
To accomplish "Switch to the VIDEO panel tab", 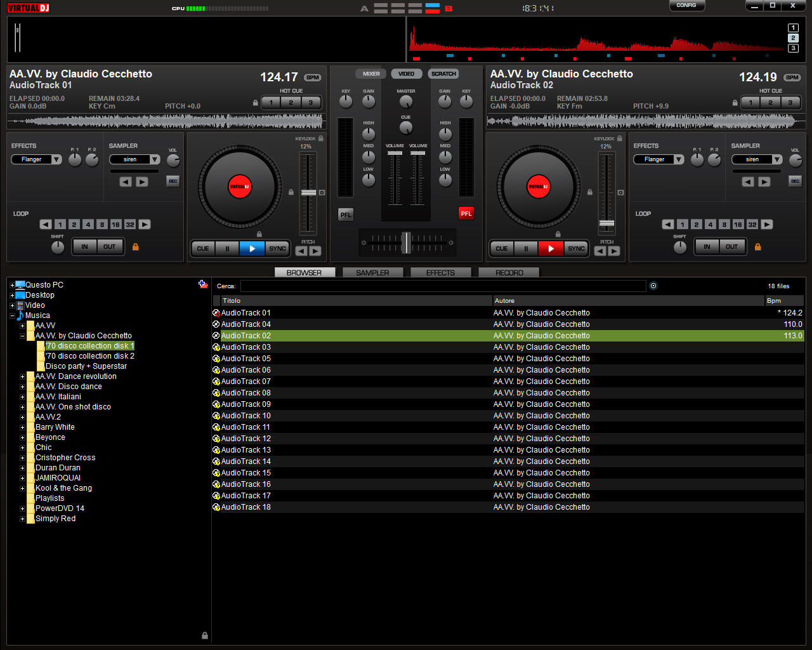I will point(407,74).
